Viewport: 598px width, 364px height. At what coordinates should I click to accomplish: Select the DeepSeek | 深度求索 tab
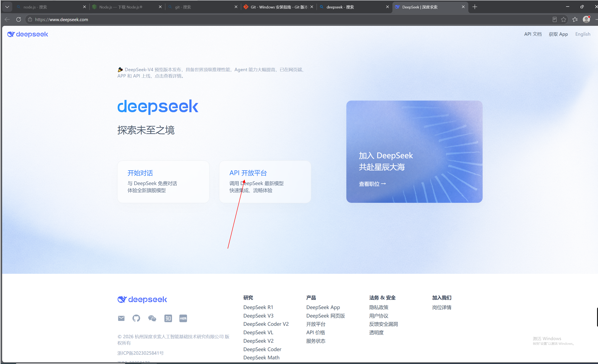pyautogui.click(x=430, y=7)
